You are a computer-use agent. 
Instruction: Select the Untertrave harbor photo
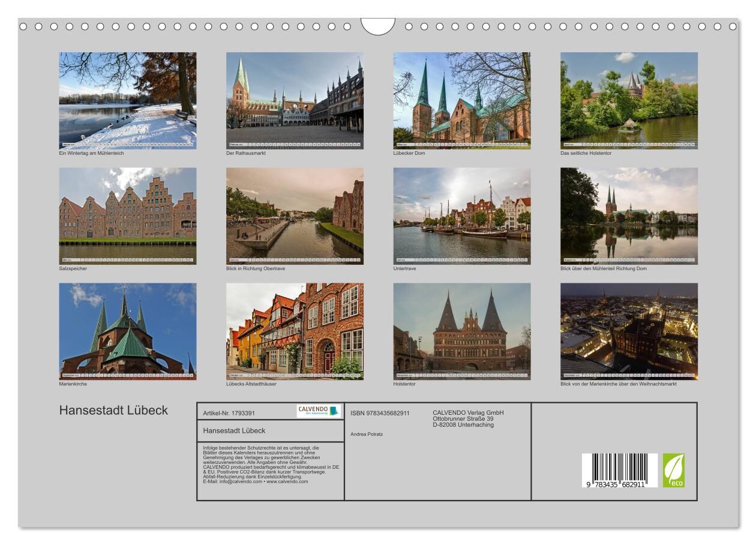click(462, 215)
